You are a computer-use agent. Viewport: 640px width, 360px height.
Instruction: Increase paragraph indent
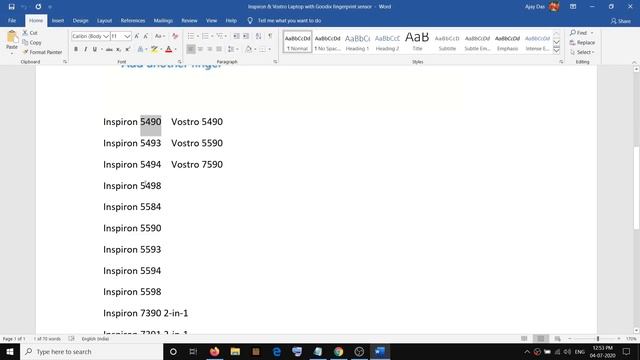click(246, 36)
